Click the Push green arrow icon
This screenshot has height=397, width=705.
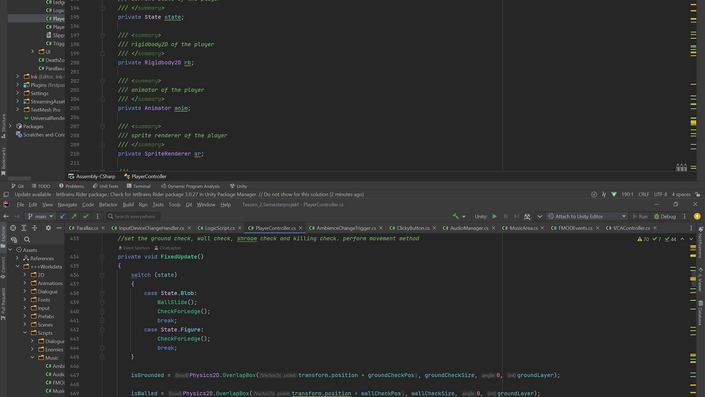tap(74, 216)
